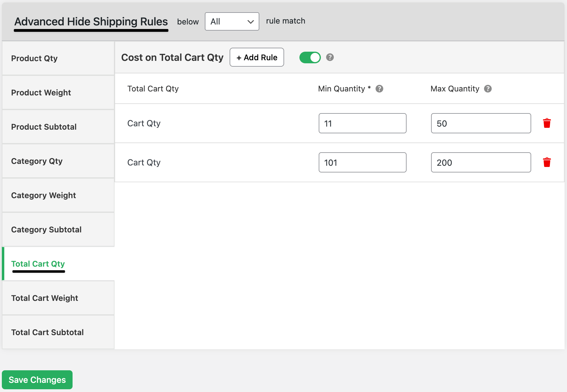Open the All rule match dropdown
The image size is (567, 392).
point(232,21)
